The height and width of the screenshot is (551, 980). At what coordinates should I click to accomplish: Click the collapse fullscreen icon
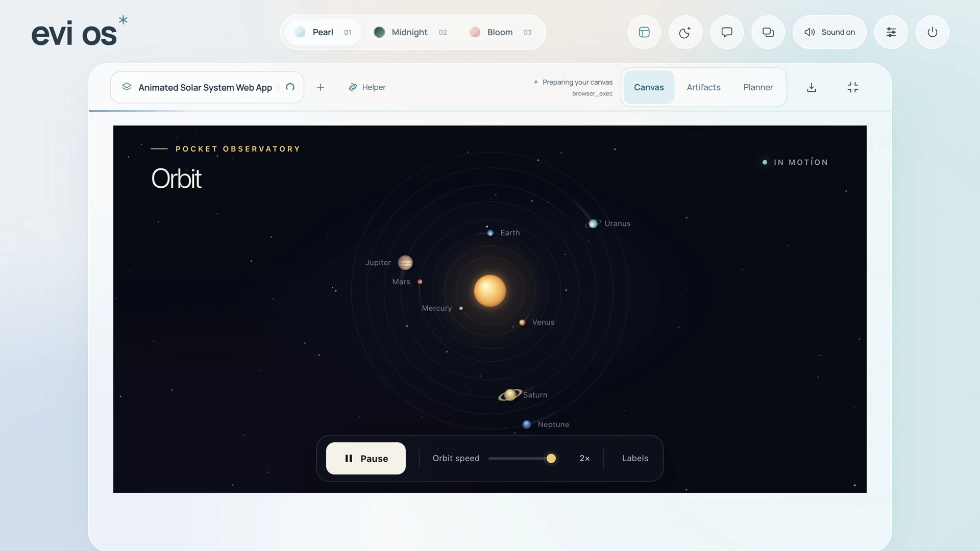point(853,87)
